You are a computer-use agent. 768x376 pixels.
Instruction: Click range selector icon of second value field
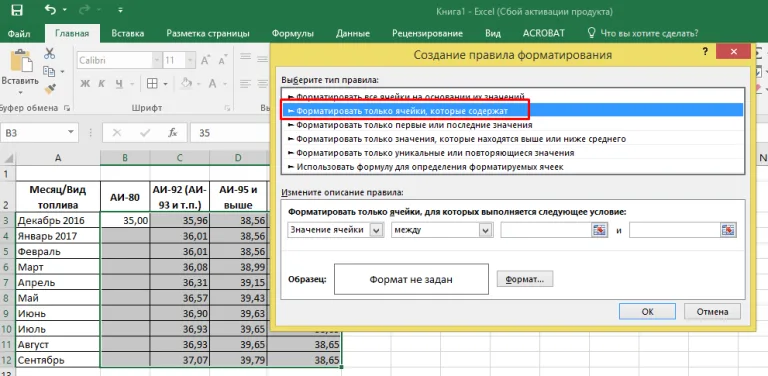(x=728, y=230)
